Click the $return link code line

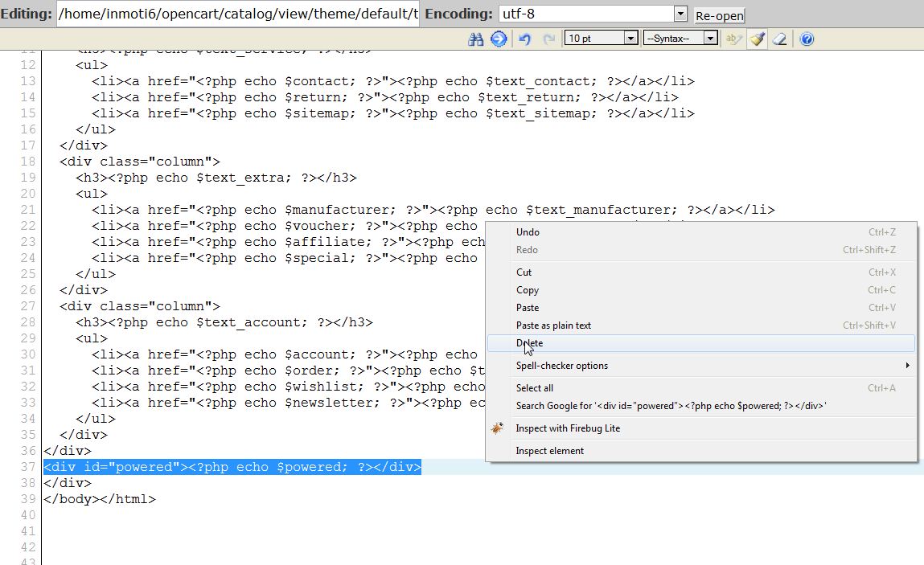[385, 97]
